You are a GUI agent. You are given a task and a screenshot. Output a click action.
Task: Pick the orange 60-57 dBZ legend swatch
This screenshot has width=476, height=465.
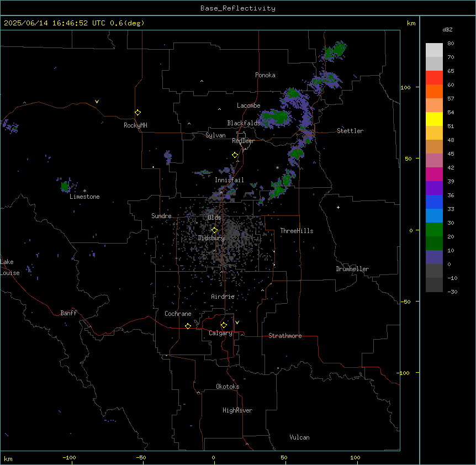(434, 91)
